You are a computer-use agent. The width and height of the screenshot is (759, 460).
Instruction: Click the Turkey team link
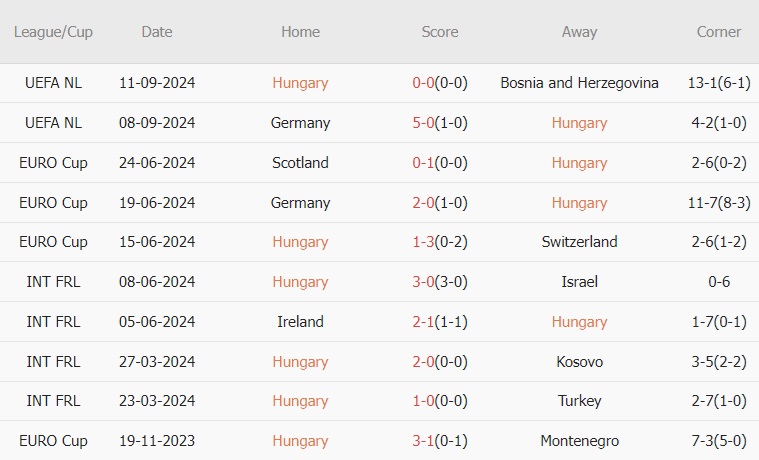[x=579, y=401]
